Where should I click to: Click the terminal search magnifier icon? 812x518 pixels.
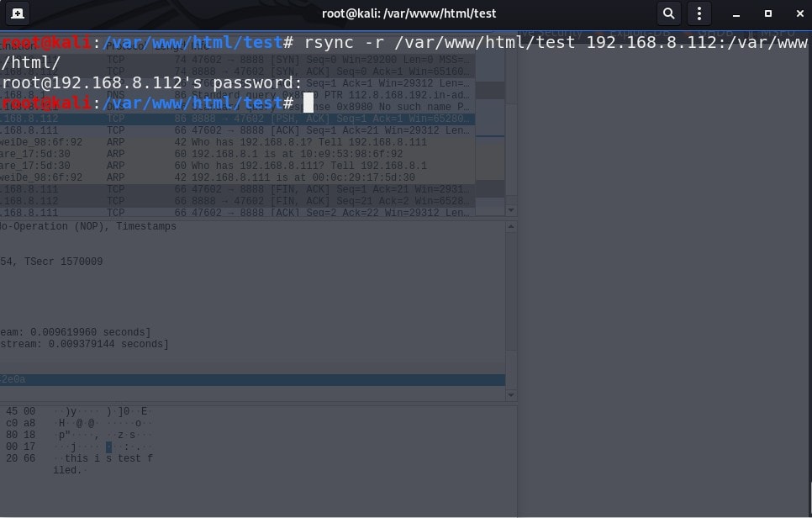[668, 13]
